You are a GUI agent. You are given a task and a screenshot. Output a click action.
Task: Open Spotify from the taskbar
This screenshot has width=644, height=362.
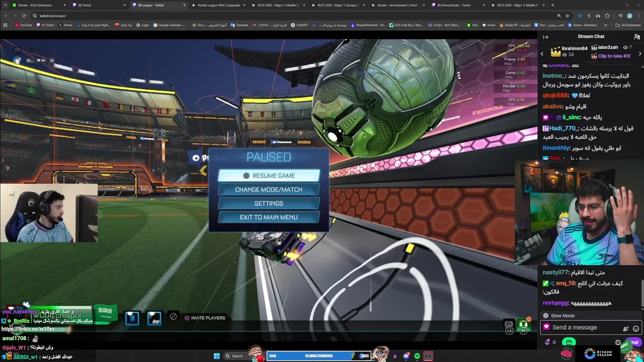coord(417,356)
